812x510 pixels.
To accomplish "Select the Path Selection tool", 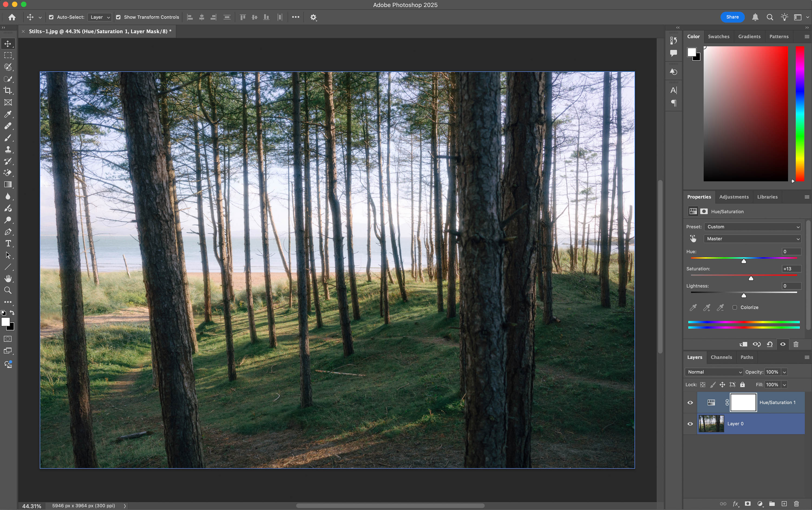I will tap(8, 255).
